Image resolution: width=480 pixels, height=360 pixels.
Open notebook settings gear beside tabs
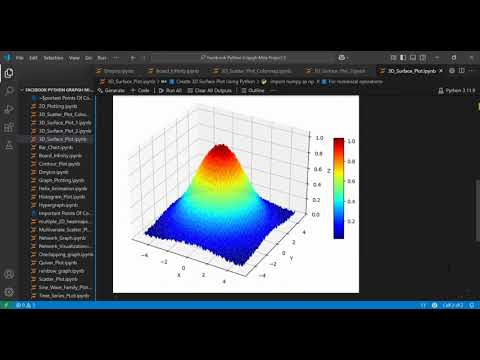452,71
